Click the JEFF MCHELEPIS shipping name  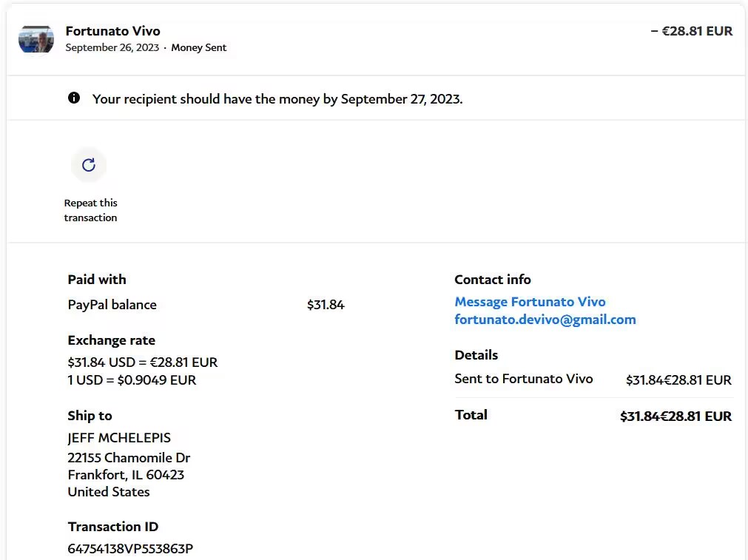[x=119, y=438]
